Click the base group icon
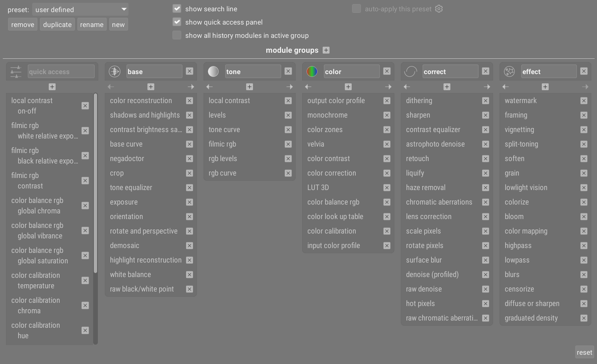Viewport: 597px width, 364px height. (114, 71)
